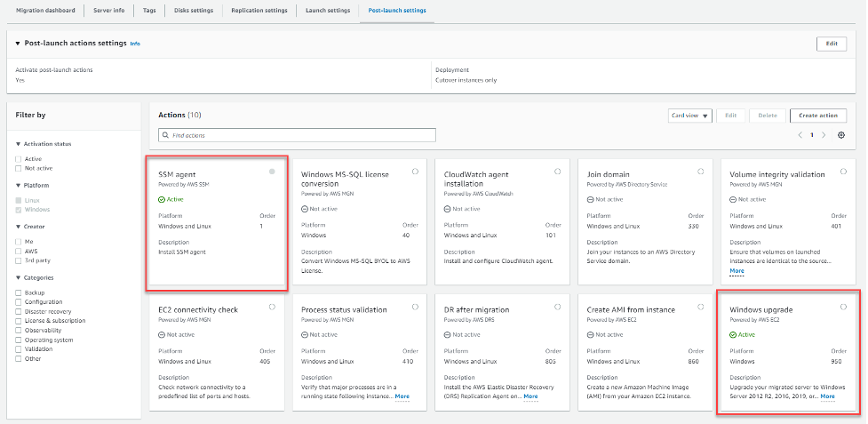Go to previous page of actions
The height and width of the screenshot is (424, 868).
click(x=800, y=135)
